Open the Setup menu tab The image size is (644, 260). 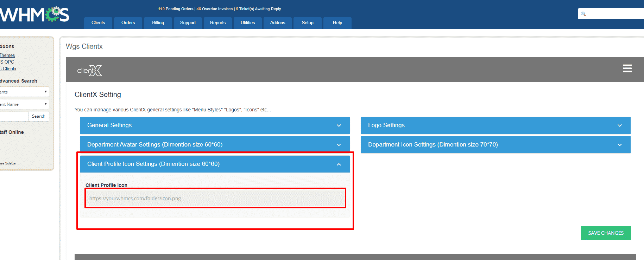[x=308, y=23]
